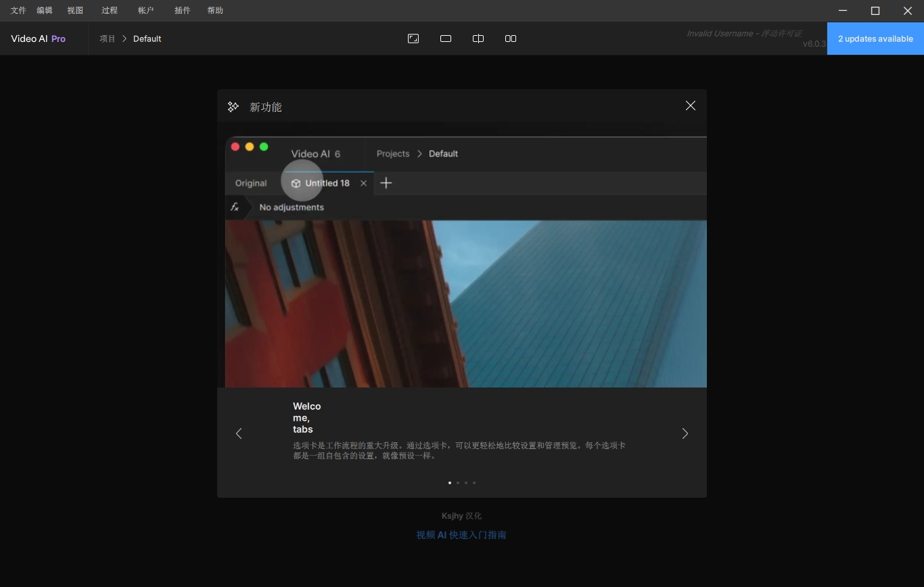Advance to the next slide with right arrow
Image resolution: width=924 pixels, height=587 pixels.
(685, 433)
